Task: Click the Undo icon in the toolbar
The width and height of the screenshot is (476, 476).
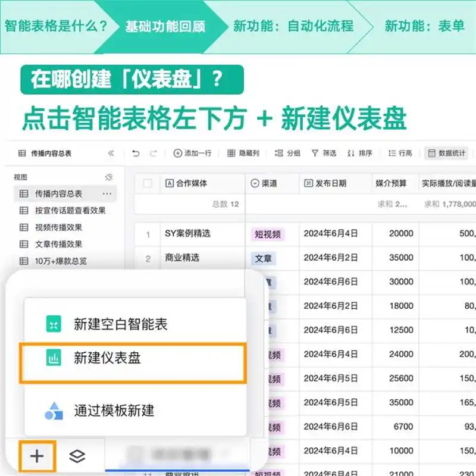Action: click(x=136, y=152)
